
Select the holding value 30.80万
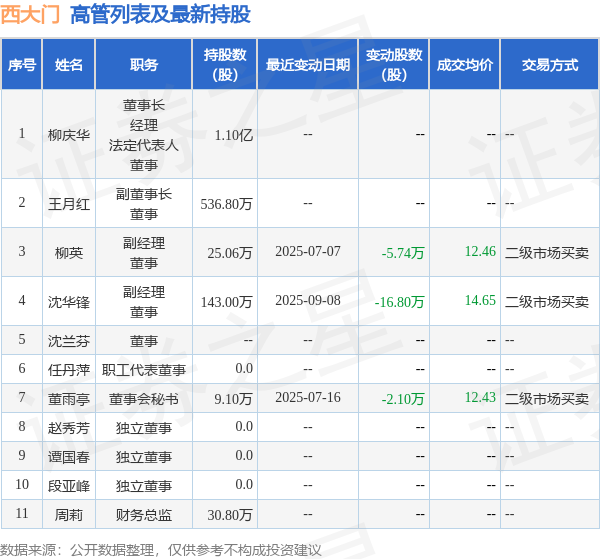point(230,515)
